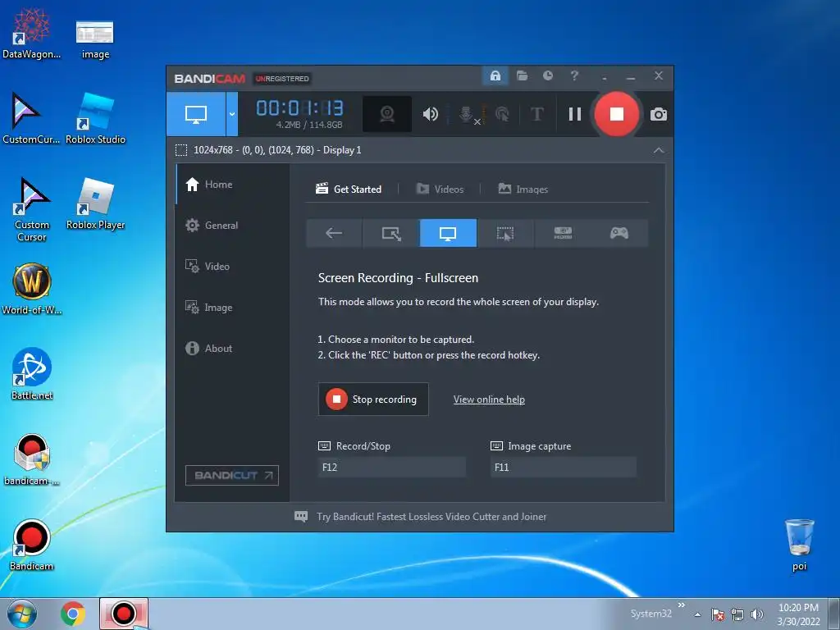Select the image file on desktop

(95, 39)
